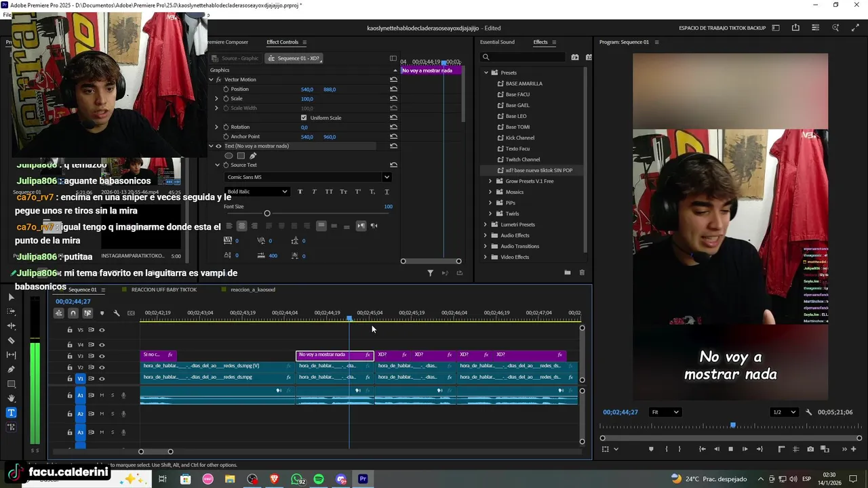Select the Slip tool
This screenshot has height=488, width=868.
point(11,354)
